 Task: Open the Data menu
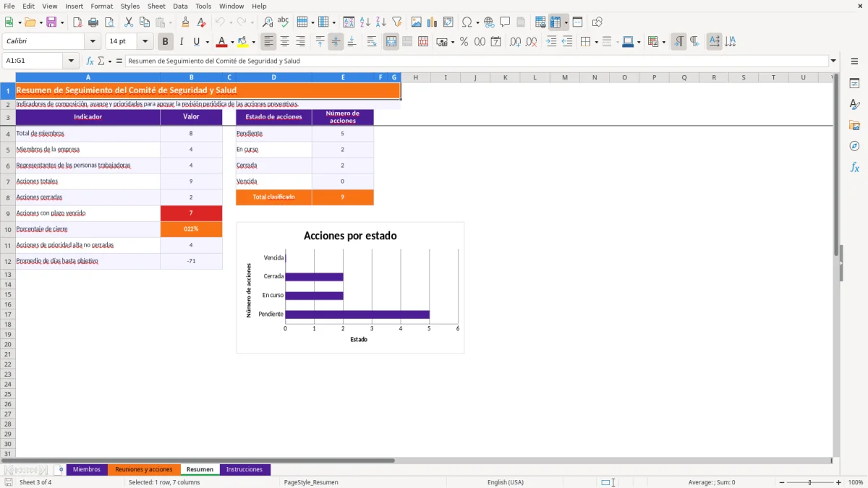(x=180, y=6)
